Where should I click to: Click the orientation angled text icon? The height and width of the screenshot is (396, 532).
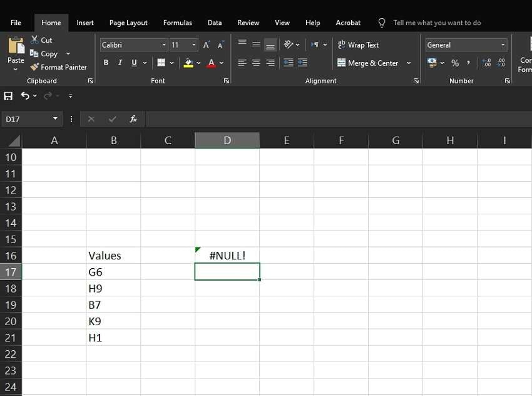click(x=289, y=44)
